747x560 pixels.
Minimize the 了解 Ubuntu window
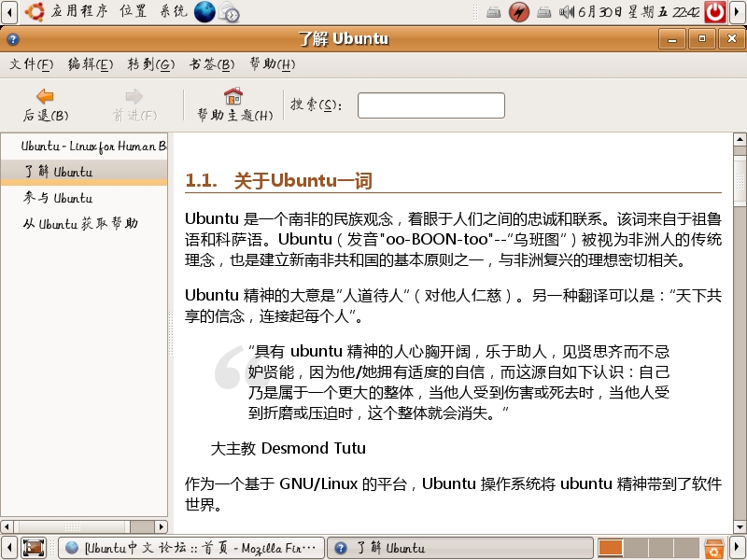[672, 39]
